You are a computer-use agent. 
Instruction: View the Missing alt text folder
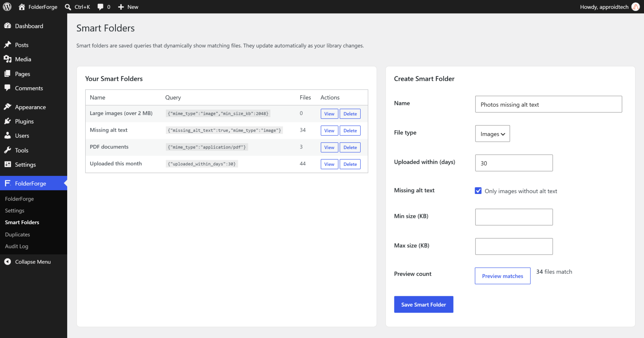coord(329,131)
